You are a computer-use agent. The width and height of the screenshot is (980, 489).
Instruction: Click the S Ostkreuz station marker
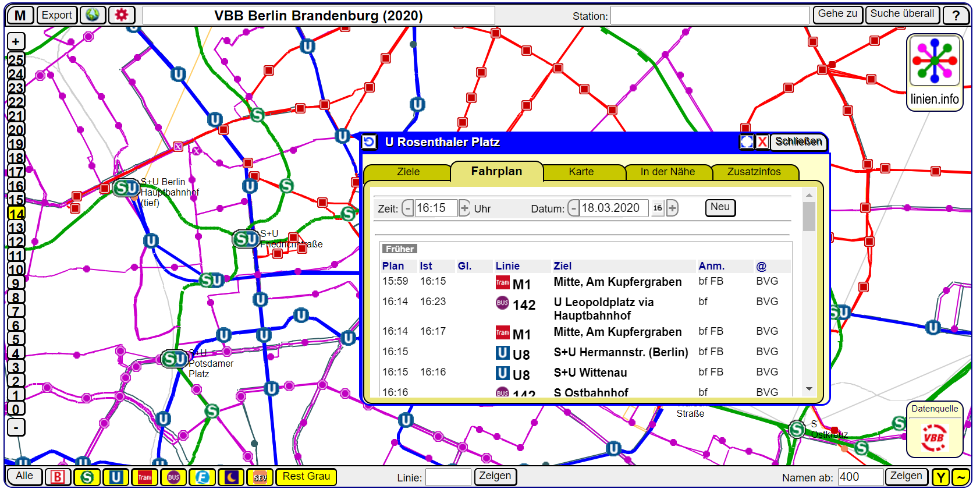pos(797,430)
